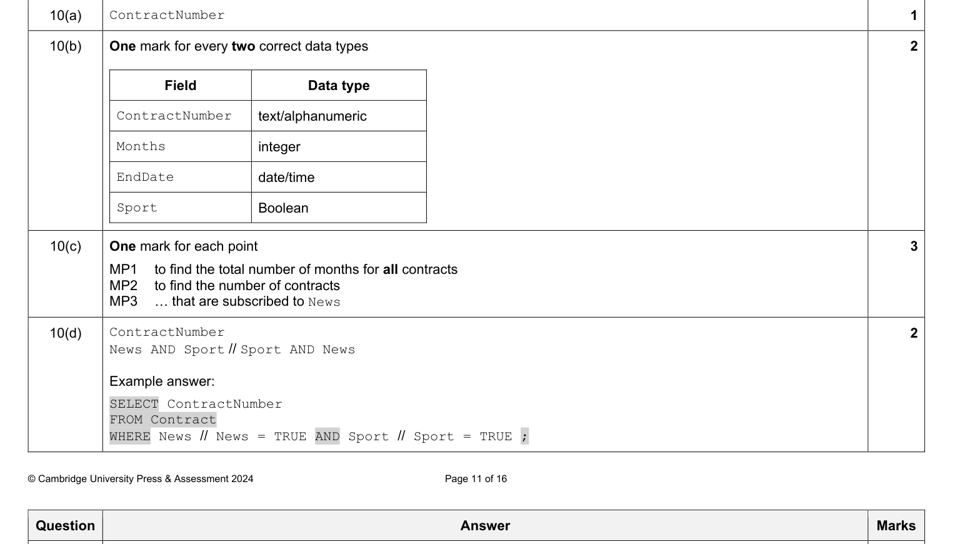Click marks value 3 for 10(c)
This screenshot has height=544, width=980.
pos(914,246)
